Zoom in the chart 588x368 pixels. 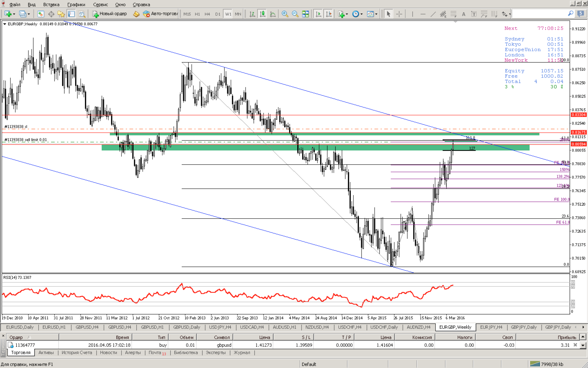(285, 14)
